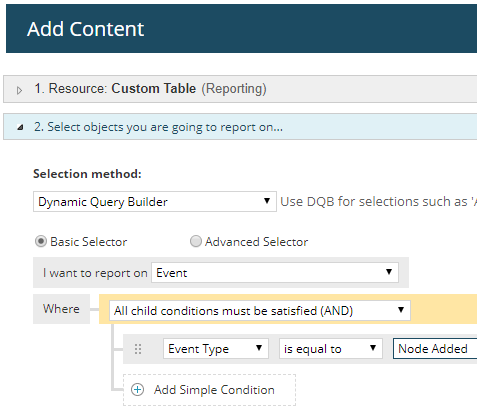Click the arrow on Dynamic Query Builder dropdown
This screenshot has height=418, width=477.
267,201
